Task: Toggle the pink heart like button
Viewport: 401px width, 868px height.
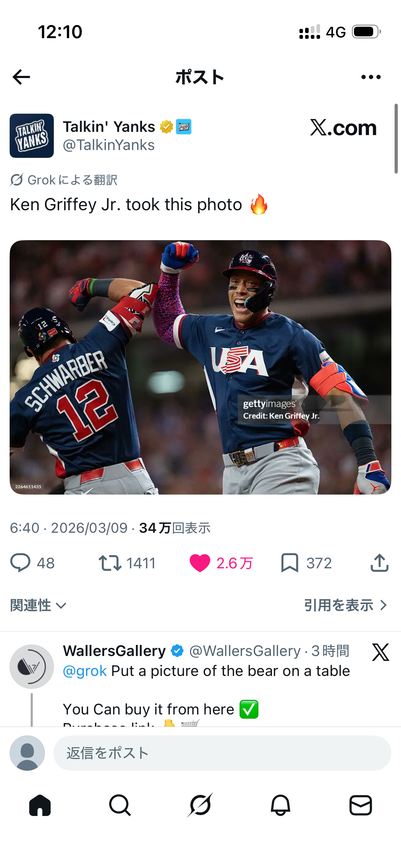Action: [x=200, y=563]
